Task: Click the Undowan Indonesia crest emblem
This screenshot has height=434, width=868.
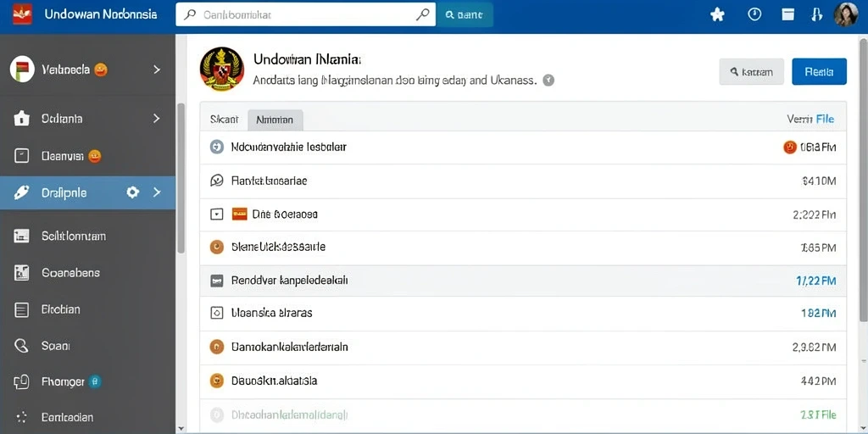Action: coord(221,70)
